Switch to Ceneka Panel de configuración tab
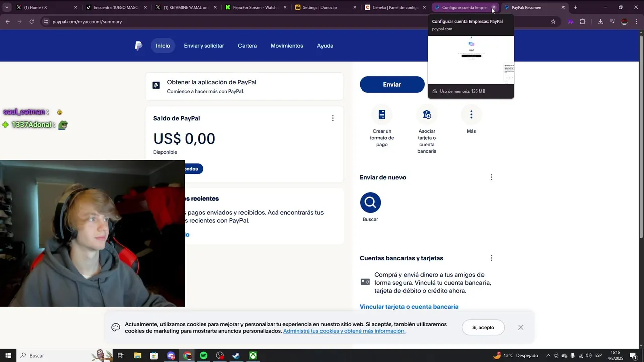This screenshot has width=644, height=362. [395, 7]
